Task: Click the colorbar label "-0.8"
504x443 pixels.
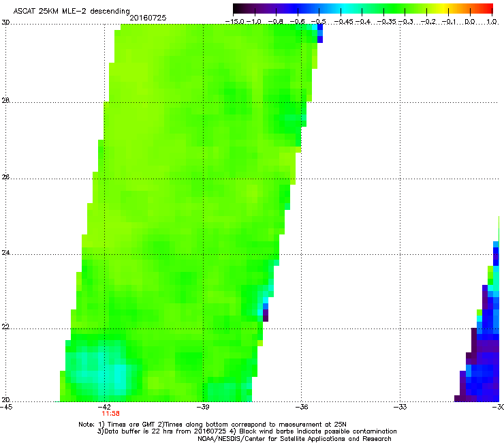Action: tap(275, 22)
